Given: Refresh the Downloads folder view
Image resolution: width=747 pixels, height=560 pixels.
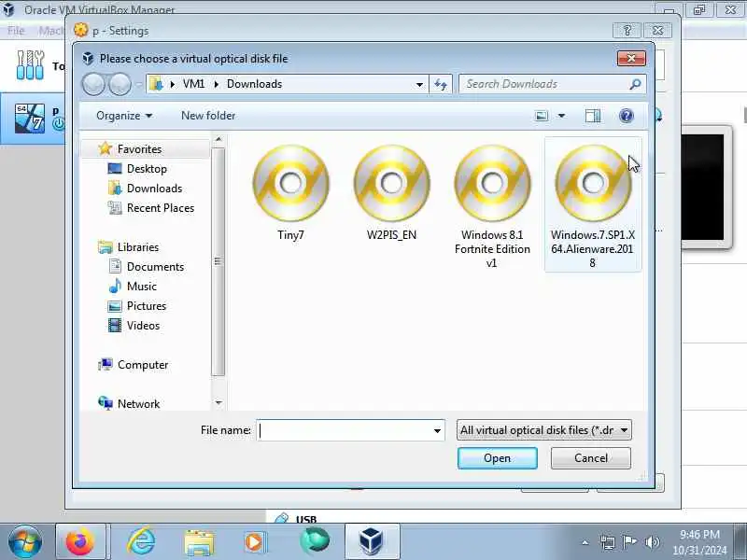Looking at the screenshot, I should pos(441,84).
